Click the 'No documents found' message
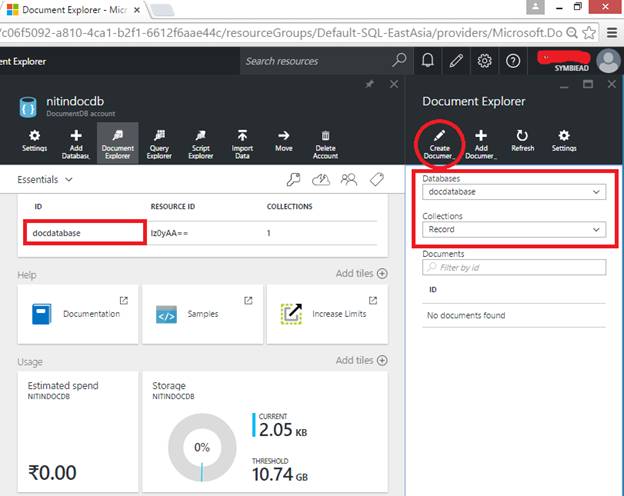This screenshot has height=496, width=624. pos(466,316)
